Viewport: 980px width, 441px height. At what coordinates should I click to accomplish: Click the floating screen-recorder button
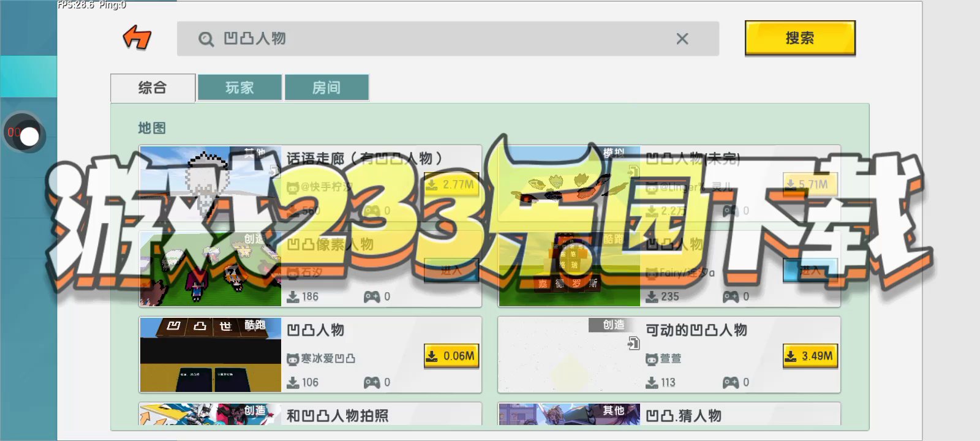[23, 133]
